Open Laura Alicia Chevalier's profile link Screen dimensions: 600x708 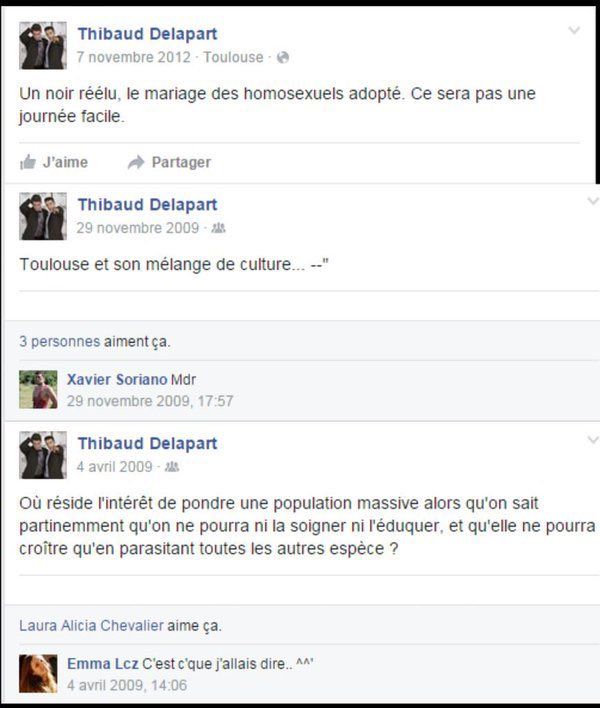point(91,626)
